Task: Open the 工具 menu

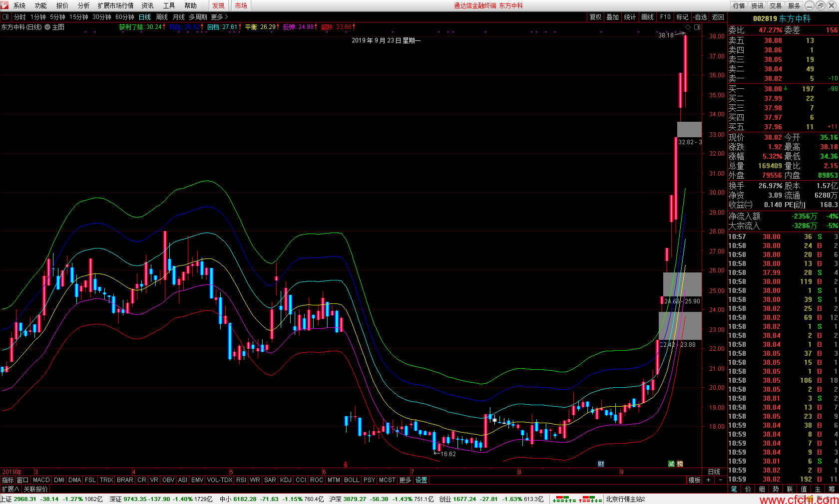Action: pos(169,5)
